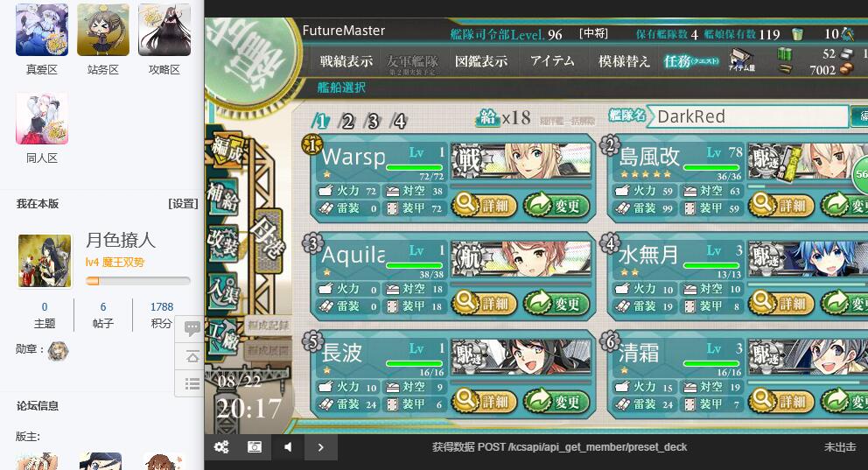
Task: Edit the DarkRed fleet name field
Action: point(747,116)
